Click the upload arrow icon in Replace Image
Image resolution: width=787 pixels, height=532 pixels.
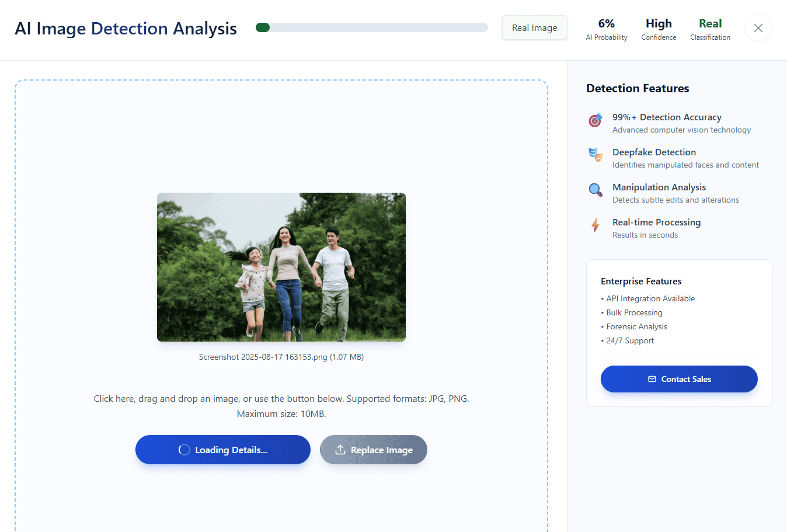point(340,450)
